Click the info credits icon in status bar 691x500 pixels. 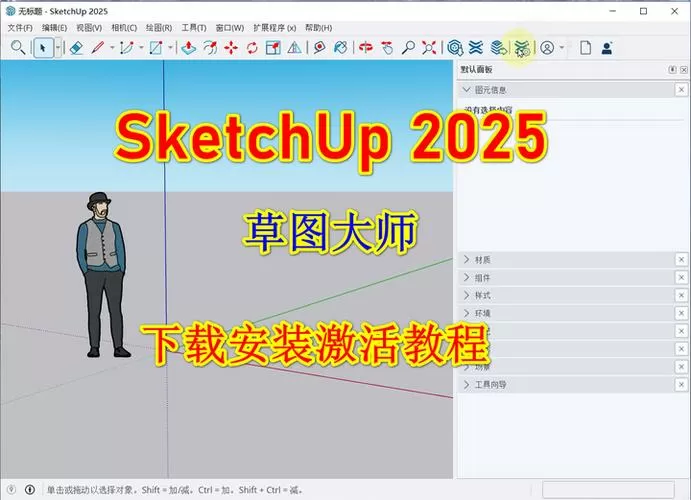click(30, 489)
